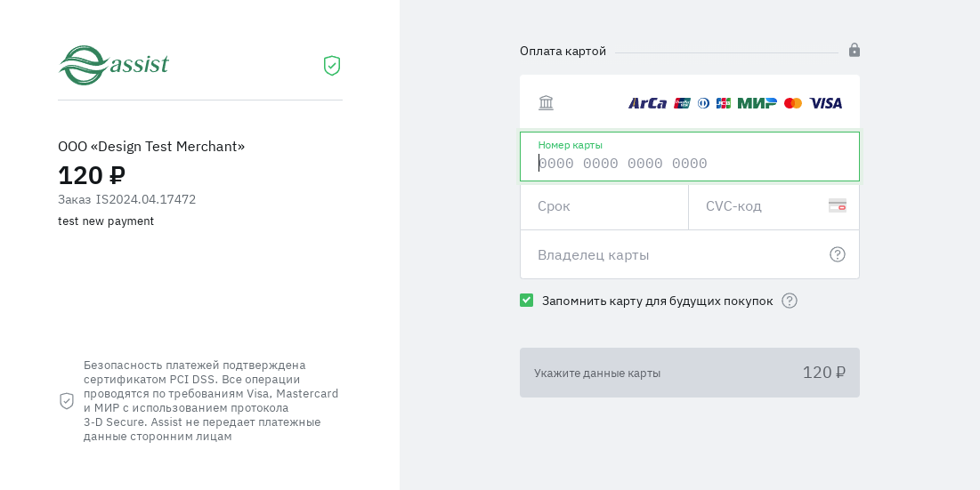Click the JCB card logo

pyautogui.click(x=724, y=103)
